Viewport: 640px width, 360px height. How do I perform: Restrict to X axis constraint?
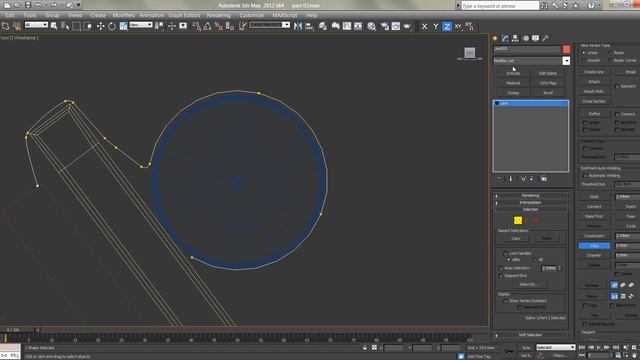(x=424, y=27)
